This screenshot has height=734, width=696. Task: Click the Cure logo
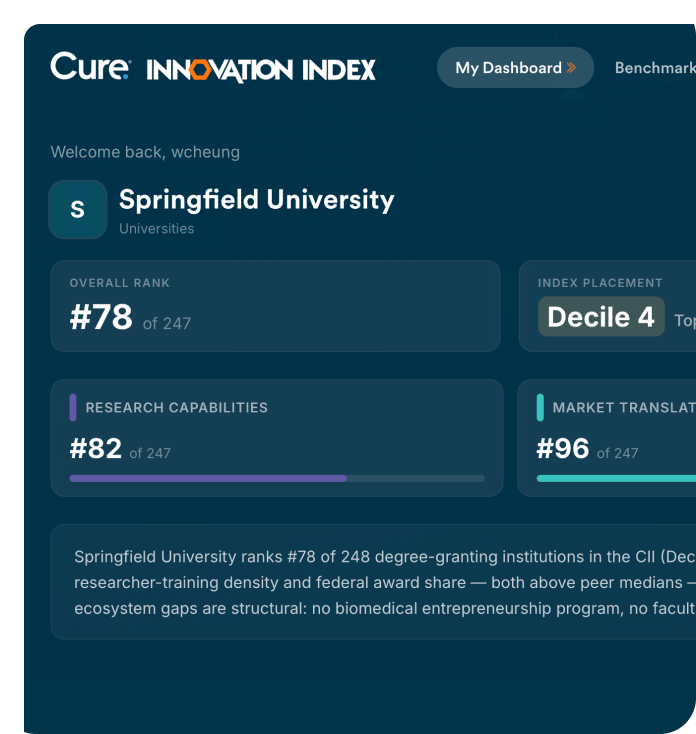tap(90, 68)
